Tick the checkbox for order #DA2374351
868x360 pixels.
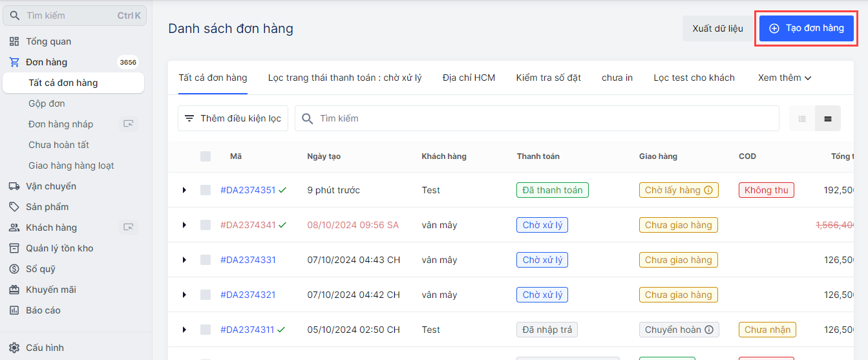click(x=206, y=190)
